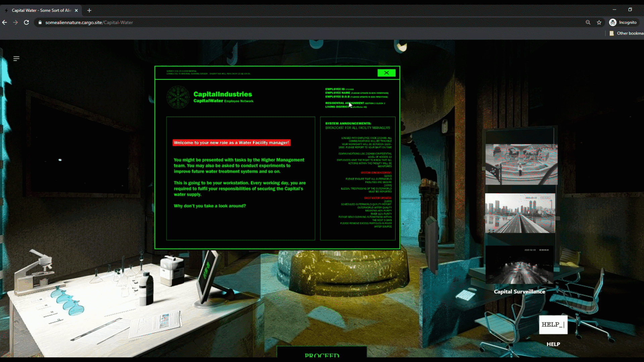Open the Other bookmarks folder
Viewport: 644px width, 362px height.
(627, 33)
